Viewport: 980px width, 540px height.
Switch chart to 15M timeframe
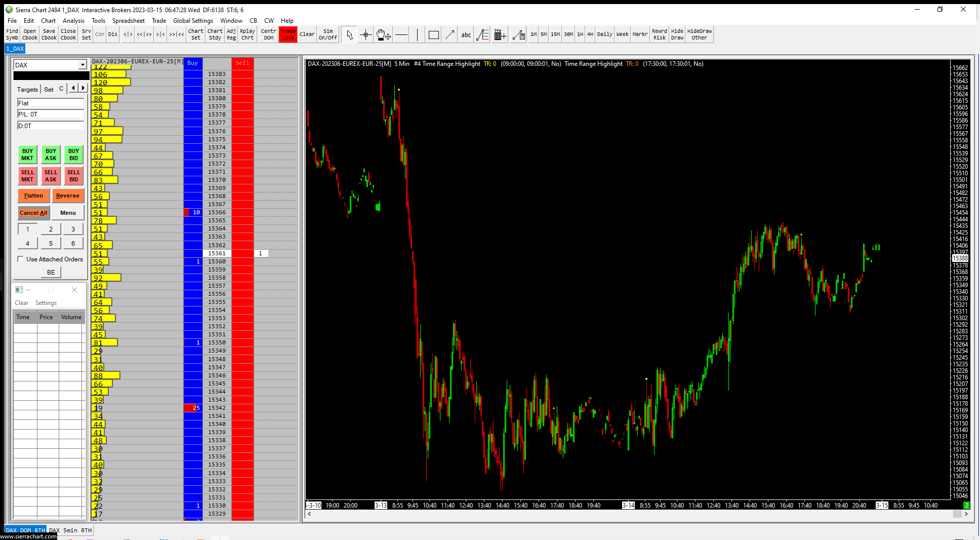click(x=555, y=34)
